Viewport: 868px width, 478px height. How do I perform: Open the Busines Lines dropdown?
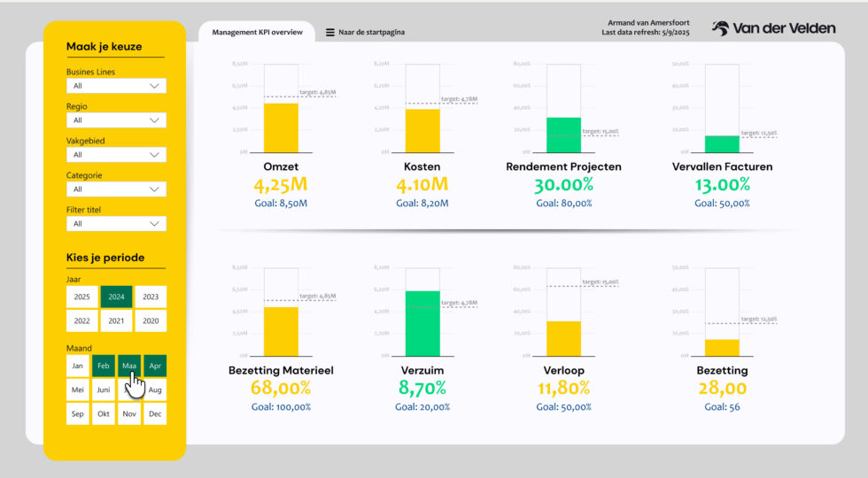point(116,86)
